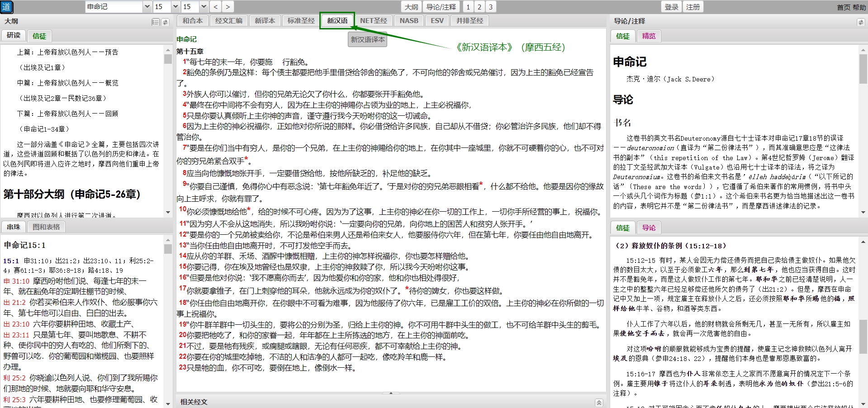This screenshot has height=408, width=868.
Task: Click the sync icon in 导论/注释 panel header
Action: (860, 22)
